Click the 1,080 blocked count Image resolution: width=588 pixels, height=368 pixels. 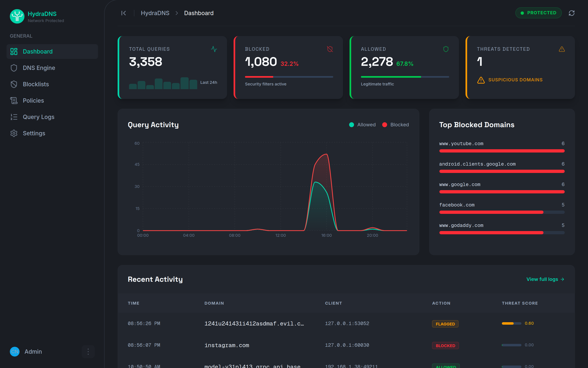click(261, 62)
